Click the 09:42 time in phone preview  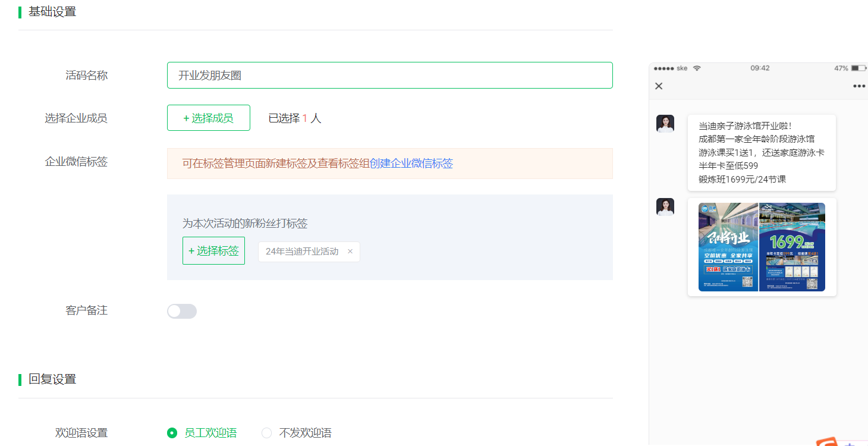pyautogui.click(x=760, y=68)
